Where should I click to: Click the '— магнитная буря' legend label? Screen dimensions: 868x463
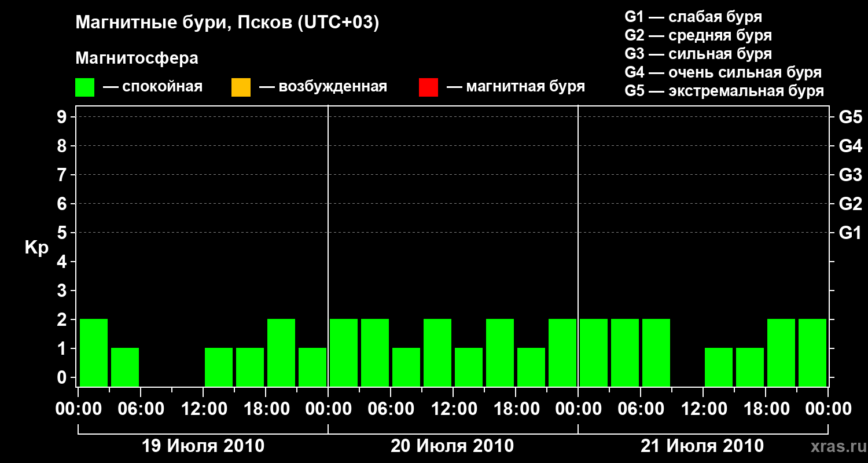pyautogui.click(x=516, y=87)
